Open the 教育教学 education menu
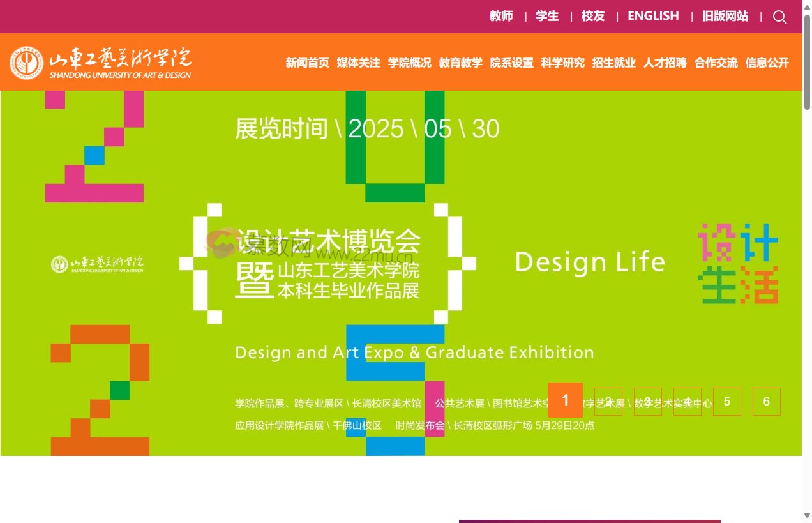 [x=460, y=63]
